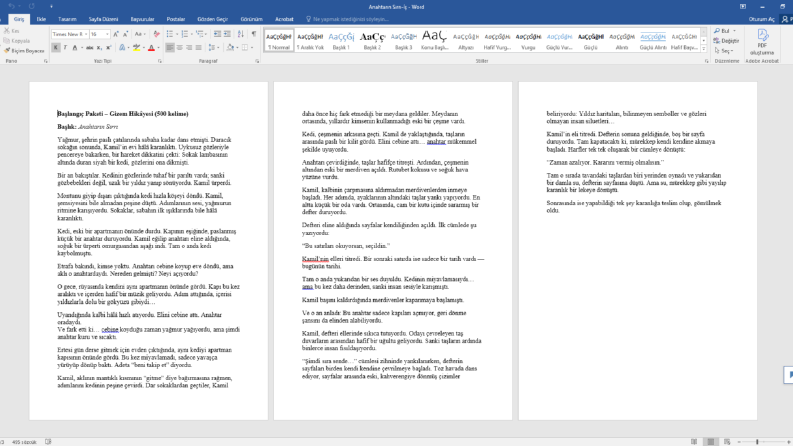The height and width of the screenshot is (446, 793).
Task: Open the Ekle tab
Action: coord(41,19)
